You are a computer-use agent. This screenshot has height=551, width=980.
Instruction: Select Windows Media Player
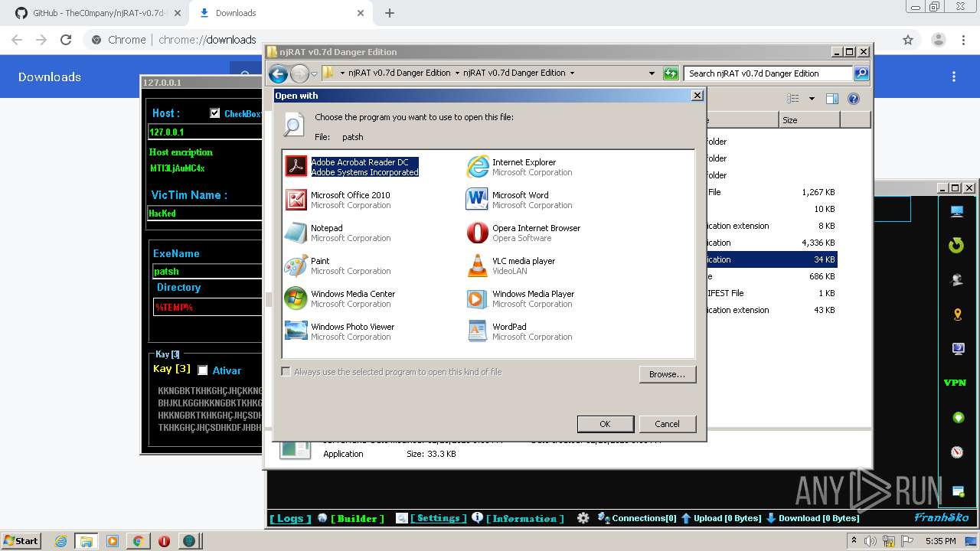click(521, 298)
